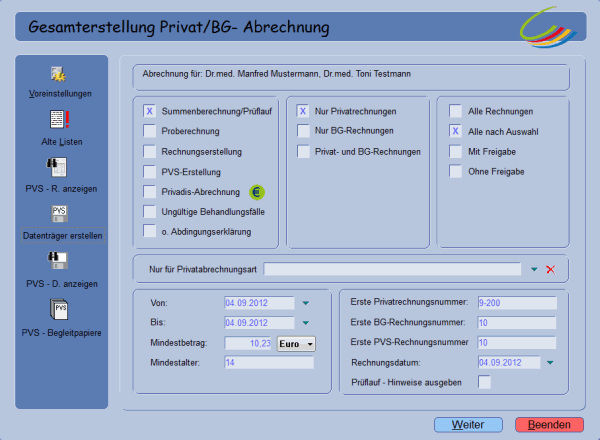Viewport: 600px width, 440px height.
Task: Click the PVS - R. anzeigen icon
Action: (59, 167)
